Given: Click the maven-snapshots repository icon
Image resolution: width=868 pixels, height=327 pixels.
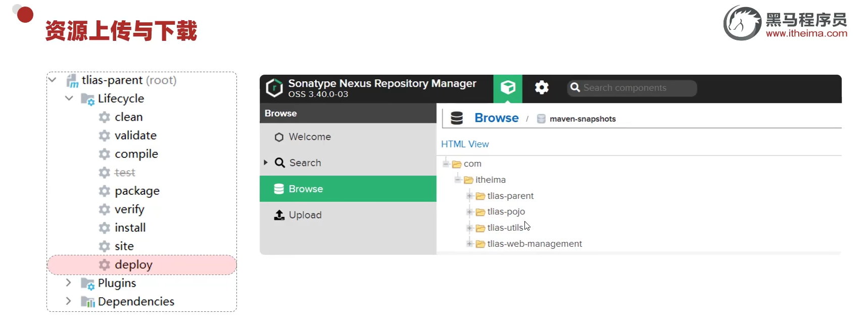Looking at the screenshot, I should (541, 119).
